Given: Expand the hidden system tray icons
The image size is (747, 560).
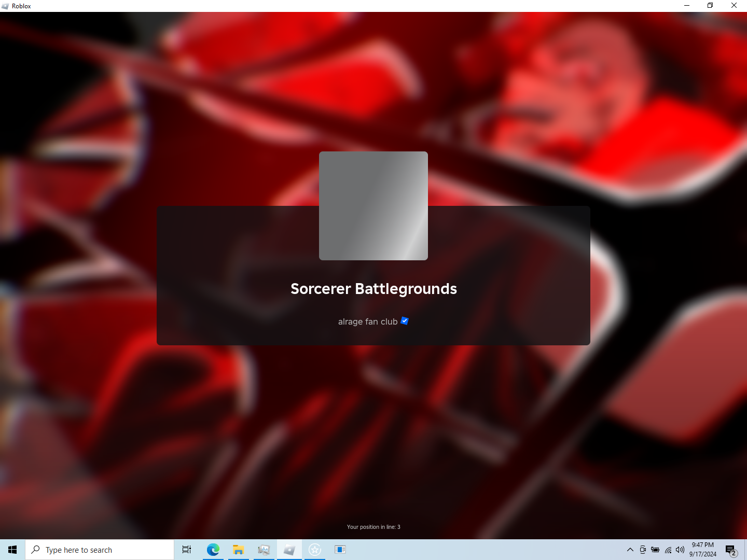Looking at the screenshot, I should pyautogui.click(x=630, y=550).
